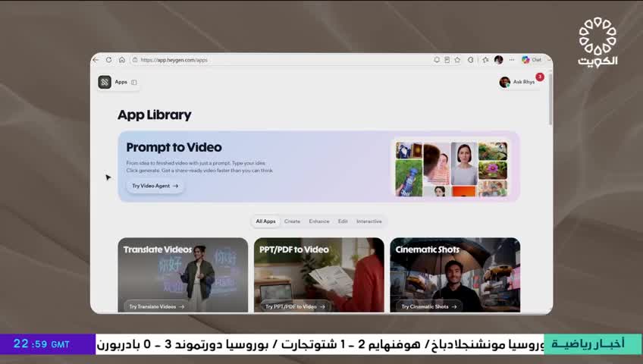Open the Copilot Chat button
643x364 pixels.
532,60
